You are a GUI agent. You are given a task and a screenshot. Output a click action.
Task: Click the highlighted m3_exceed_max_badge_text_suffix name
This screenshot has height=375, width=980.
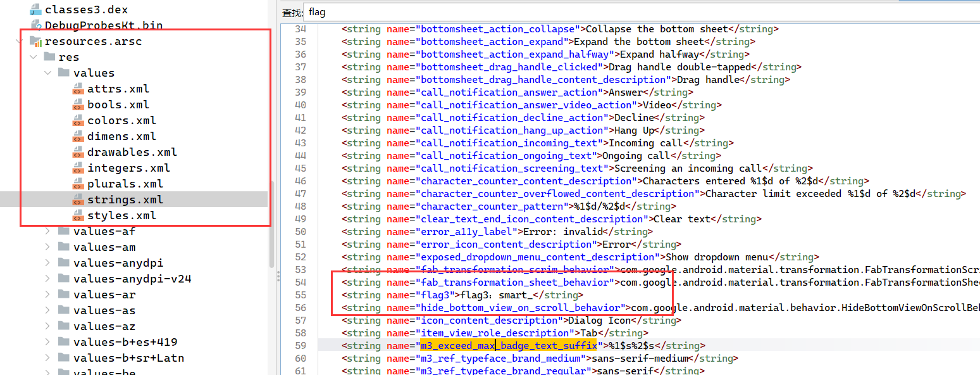(509, 346)
